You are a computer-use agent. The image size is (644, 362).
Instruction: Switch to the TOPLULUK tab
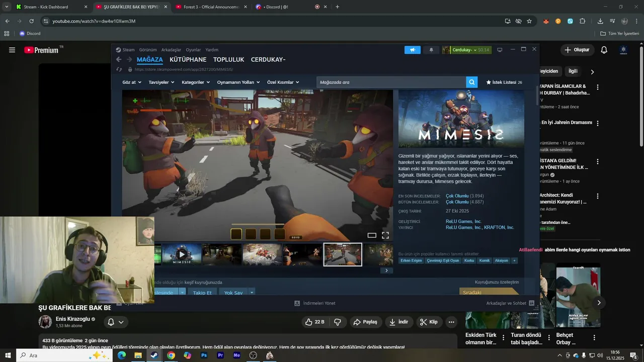click(x=228, y=59)
